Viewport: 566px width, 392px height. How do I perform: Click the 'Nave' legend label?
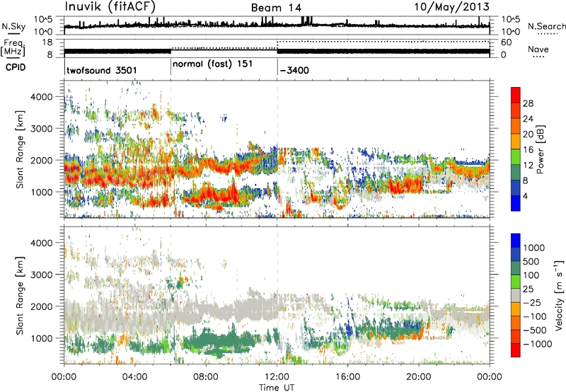(x=538, y=49)
